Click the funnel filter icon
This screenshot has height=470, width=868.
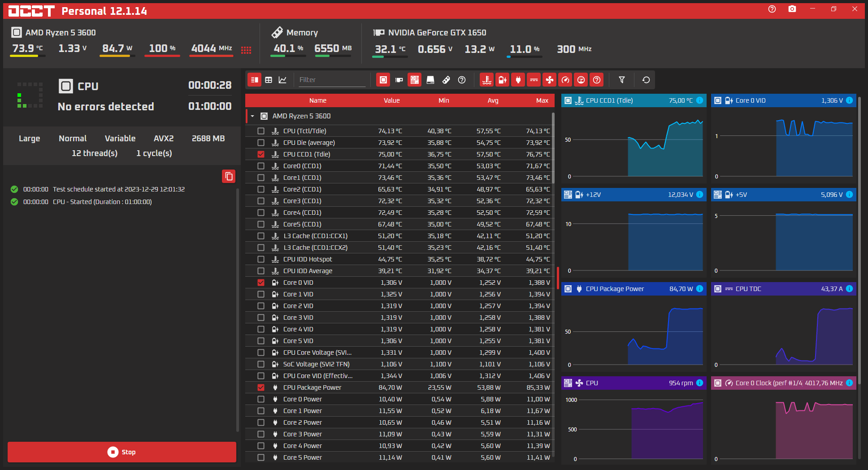pyautogui.click(x=622, y=80)
